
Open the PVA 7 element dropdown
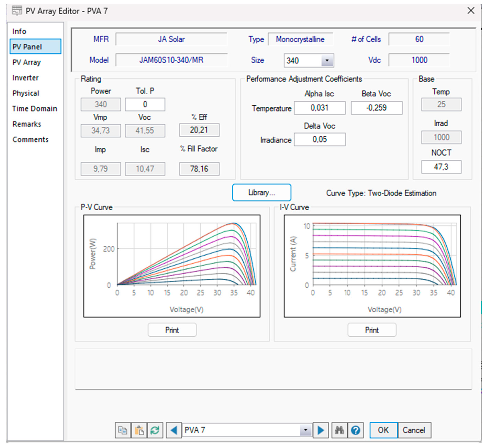pyautogui.click(x=306, y=430)
